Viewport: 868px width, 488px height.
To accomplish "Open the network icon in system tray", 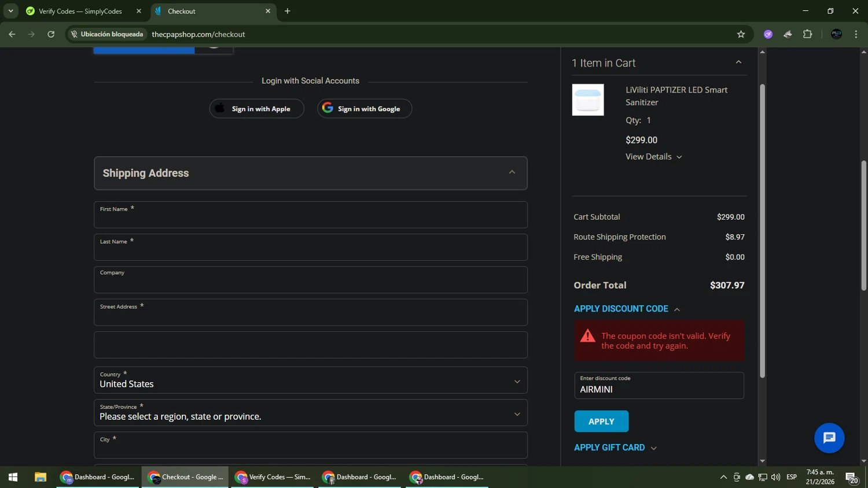I will (x=763, y=477).
